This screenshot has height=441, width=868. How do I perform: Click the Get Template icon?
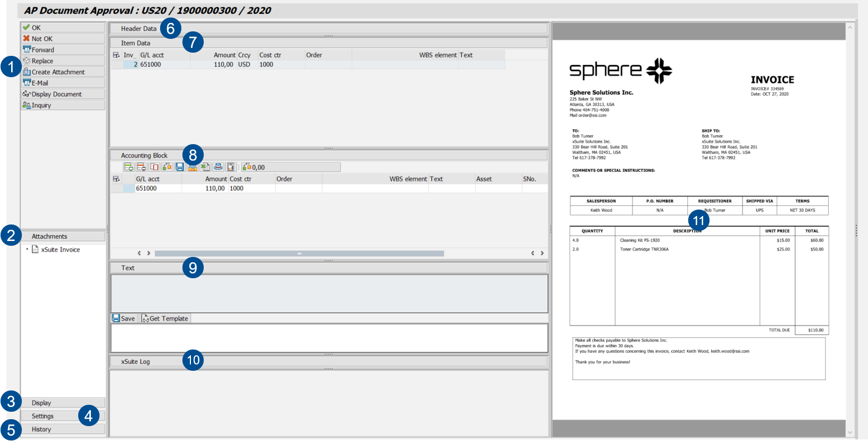tap(145, 318)
